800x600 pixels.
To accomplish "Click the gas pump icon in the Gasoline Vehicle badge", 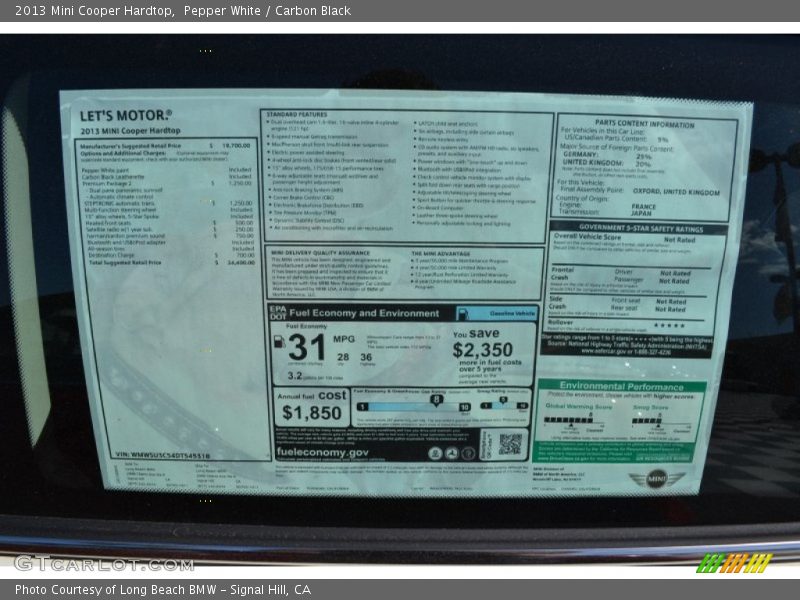I will (463, 313).
